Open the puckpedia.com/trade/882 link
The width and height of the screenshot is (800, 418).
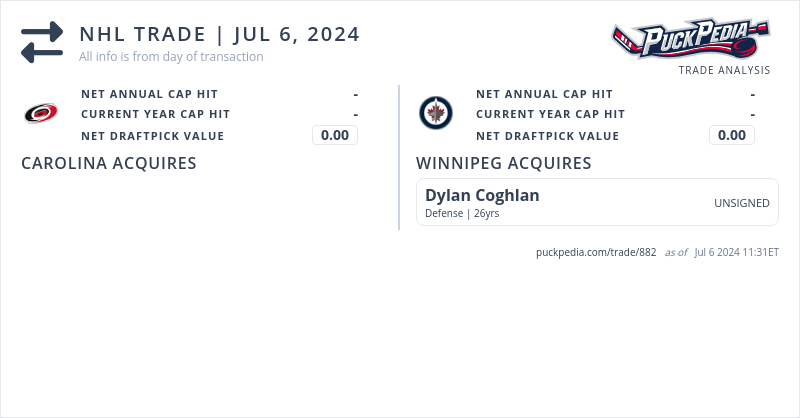(596, 252)
